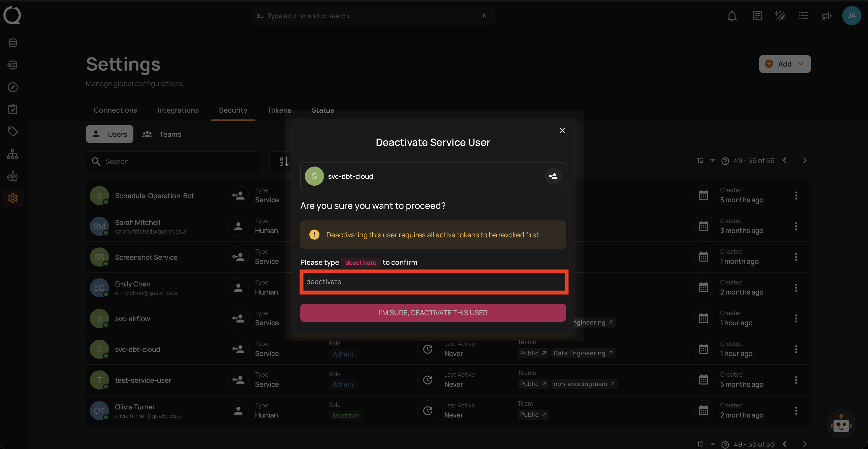Viewport: 868px width, 449px height.
Task: Open the list view icon in header
Action: coord(803,16)
